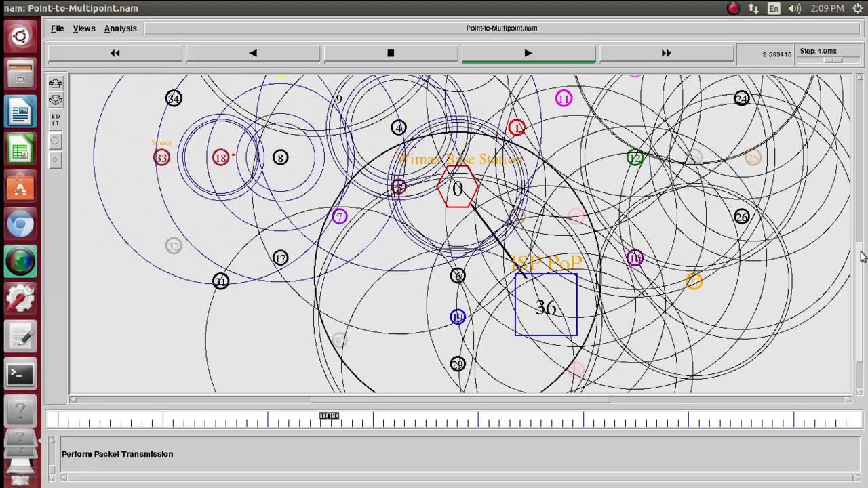Select node 4 near the base station
The image size is (868, 488).
tap(399, 127)
